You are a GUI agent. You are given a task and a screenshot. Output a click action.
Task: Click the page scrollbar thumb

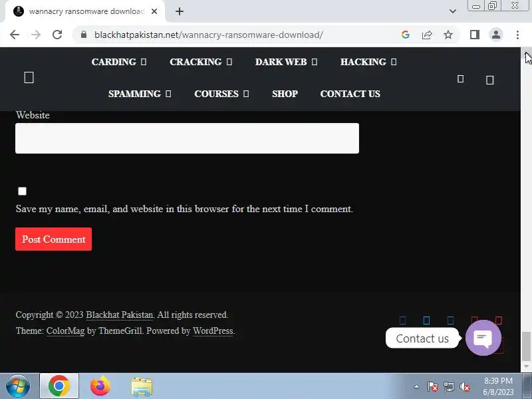coord(526,346)
